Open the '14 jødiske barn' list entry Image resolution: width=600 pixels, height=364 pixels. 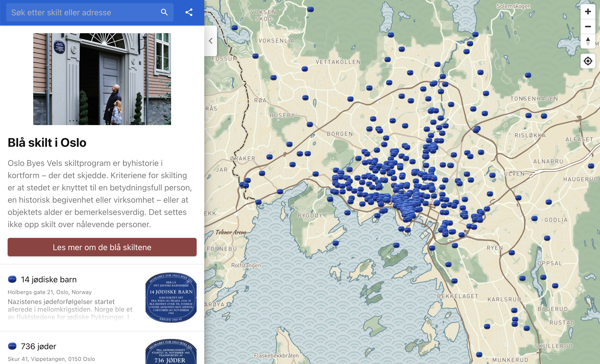point(49,280)
